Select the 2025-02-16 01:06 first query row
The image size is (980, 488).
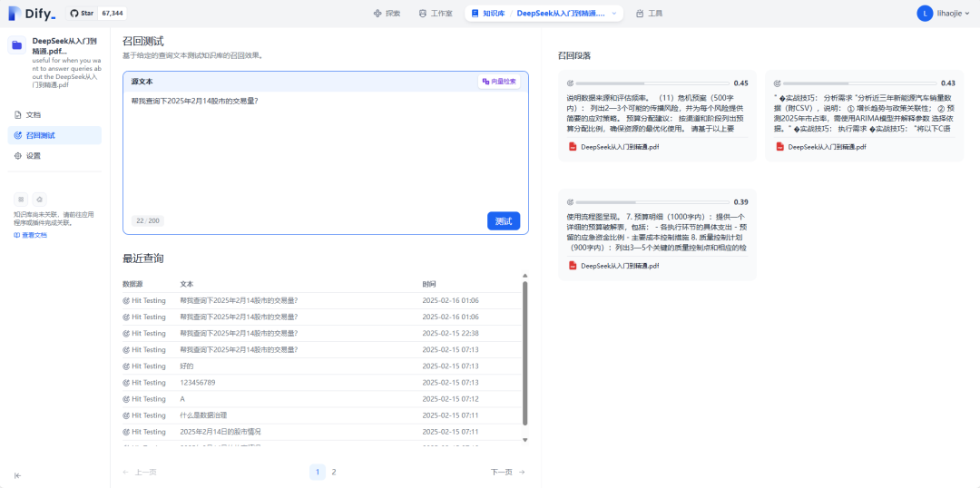tap(322, 300)
